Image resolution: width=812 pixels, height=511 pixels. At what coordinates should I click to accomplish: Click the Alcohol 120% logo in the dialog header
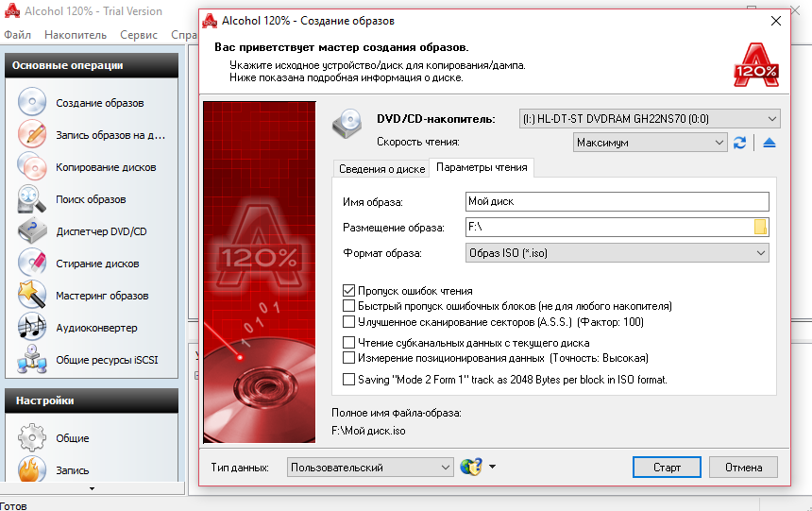pos(756,65)
